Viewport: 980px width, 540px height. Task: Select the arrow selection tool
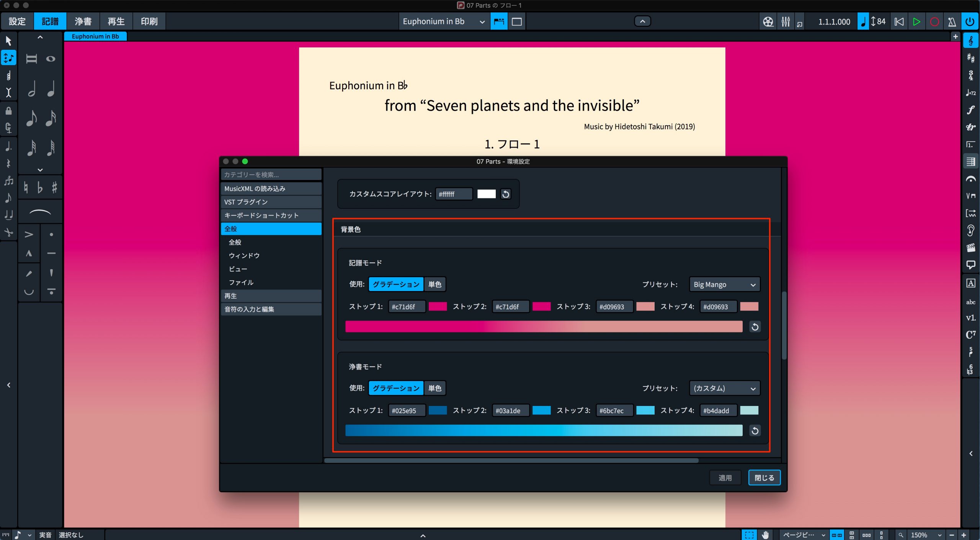coord(8,40)
